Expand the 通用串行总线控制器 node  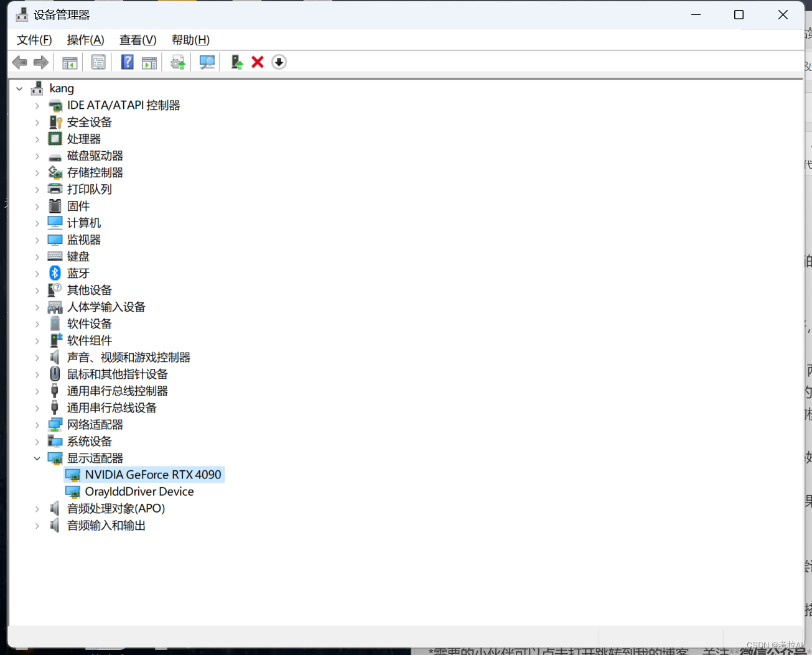point(37,391)
